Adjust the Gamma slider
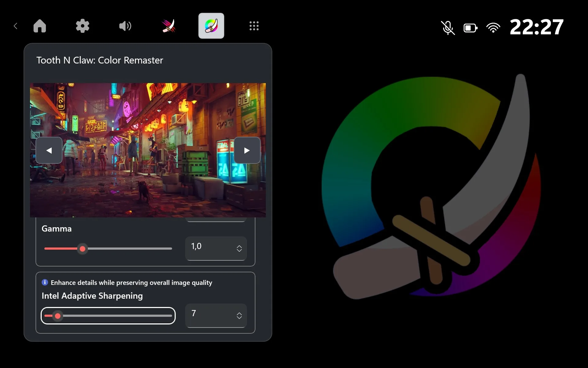This screenshot has width=588, height=368. pos(108,249)
